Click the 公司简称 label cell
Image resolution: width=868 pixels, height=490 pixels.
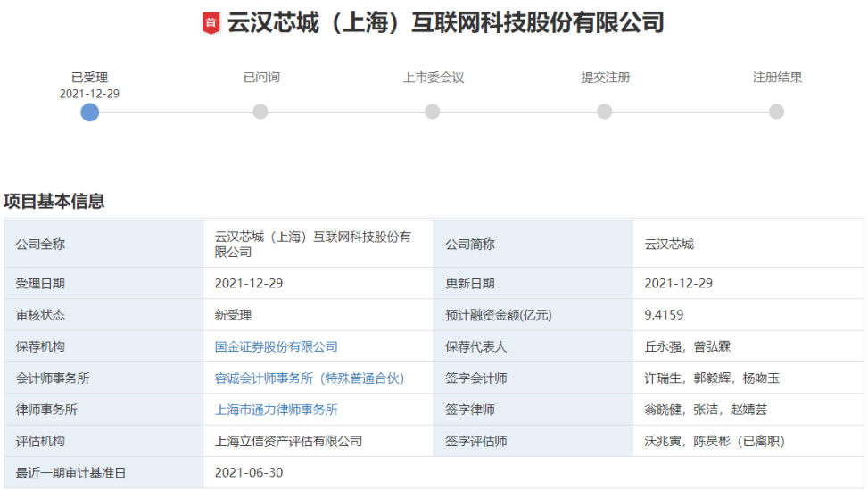tap(533, 245)
